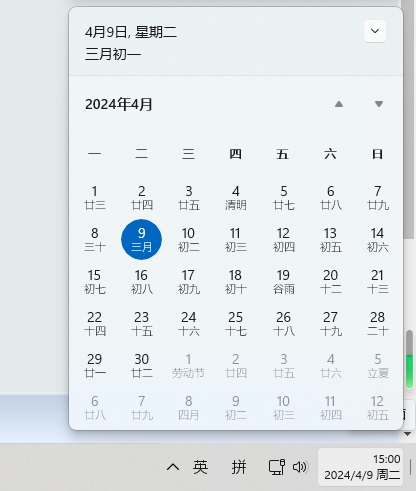Select April 20 十二 in calendar
The image size is (416, 491).
(x=330, y=282)
